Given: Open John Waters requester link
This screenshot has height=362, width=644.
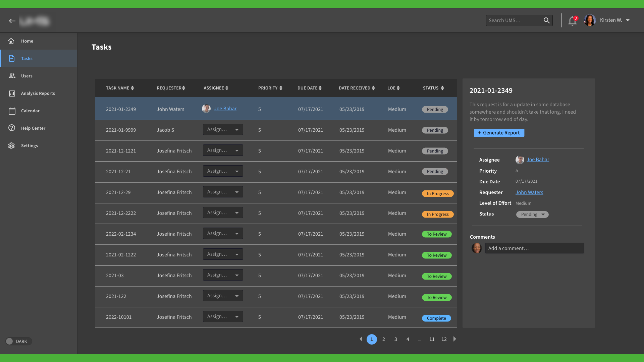Looking at the screenshot, I should [529, 192].
